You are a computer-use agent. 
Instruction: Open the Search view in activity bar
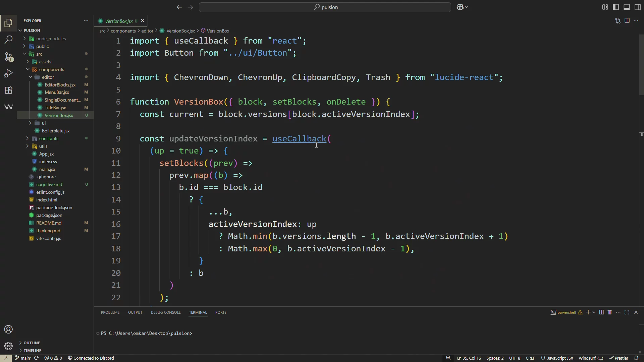[x=8, y=40]
